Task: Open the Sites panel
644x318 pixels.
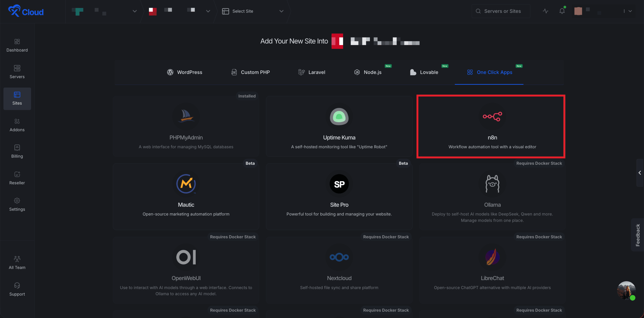Action: click(x=17, y=99)
